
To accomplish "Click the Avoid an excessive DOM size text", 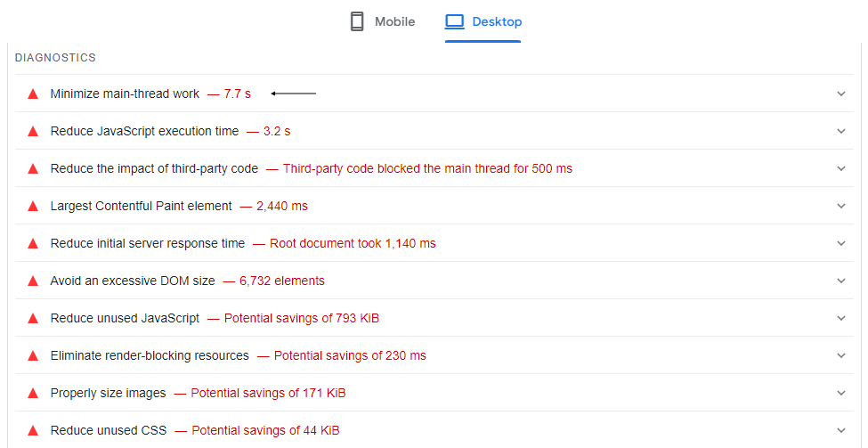I will pyautogui.click(x=133, y=281).
